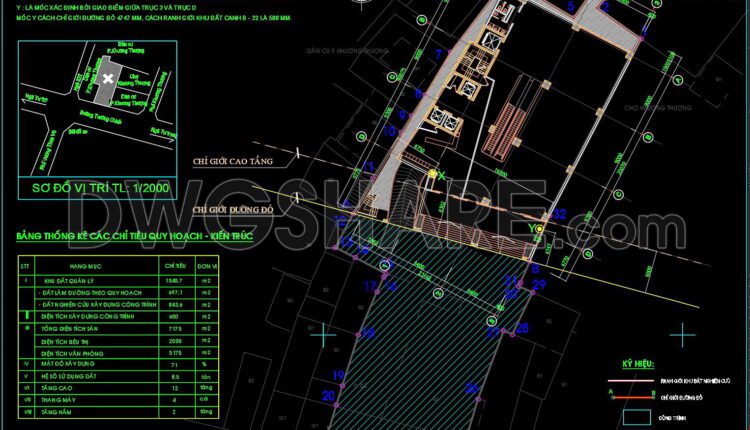Click boundary point number 28
Image resolution: width=750 pixels, height=430 pixels.
(x=523, y=328)
